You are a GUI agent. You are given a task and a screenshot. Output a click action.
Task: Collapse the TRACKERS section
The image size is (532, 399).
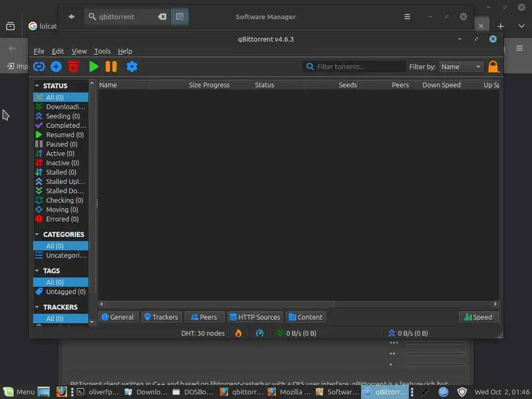[x=37, y=307]
